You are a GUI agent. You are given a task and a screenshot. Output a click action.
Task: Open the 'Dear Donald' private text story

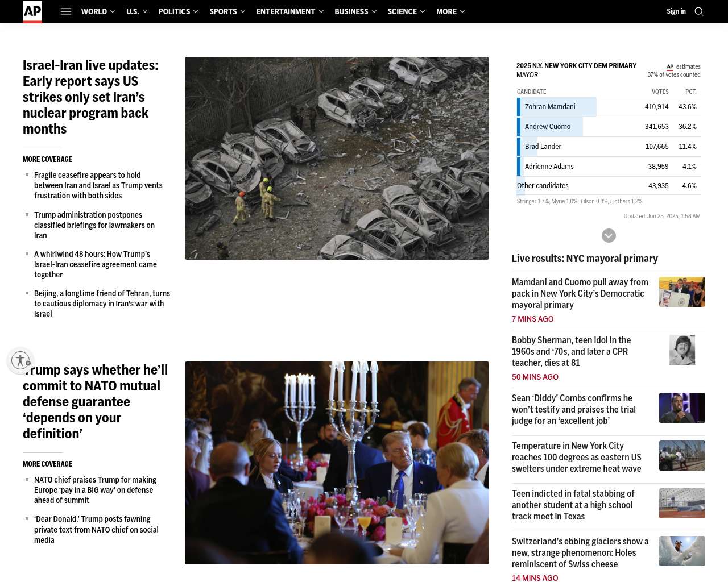(96, 530)
